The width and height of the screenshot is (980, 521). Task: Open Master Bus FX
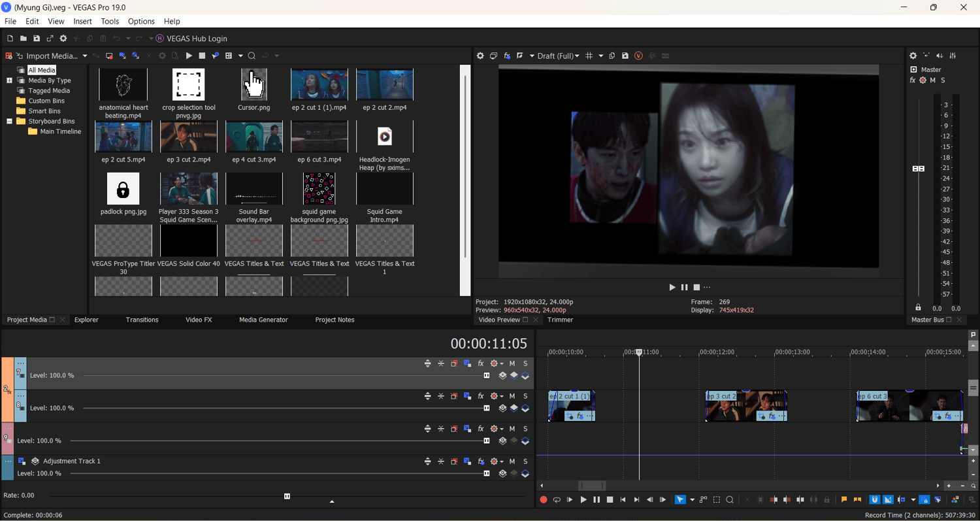[x=913, y=80]
